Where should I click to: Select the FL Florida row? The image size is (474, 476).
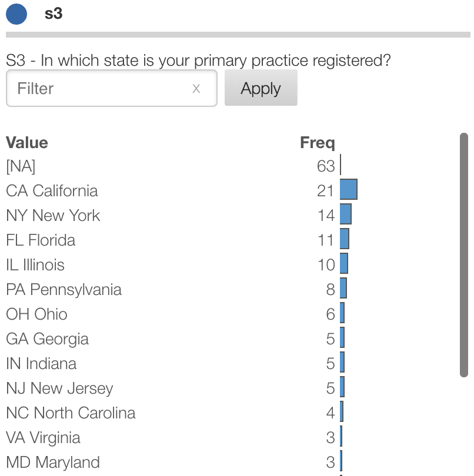click(41, 240)
